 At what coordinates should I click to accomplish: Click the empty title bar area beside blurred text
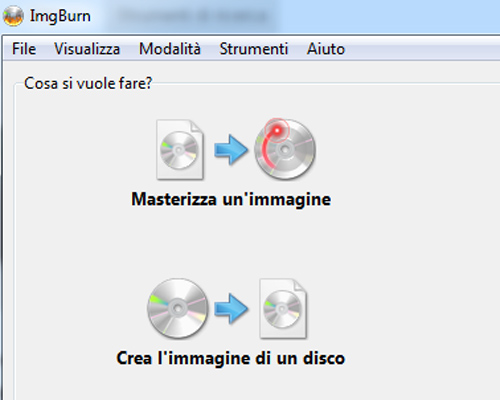[x=387, y=16]
